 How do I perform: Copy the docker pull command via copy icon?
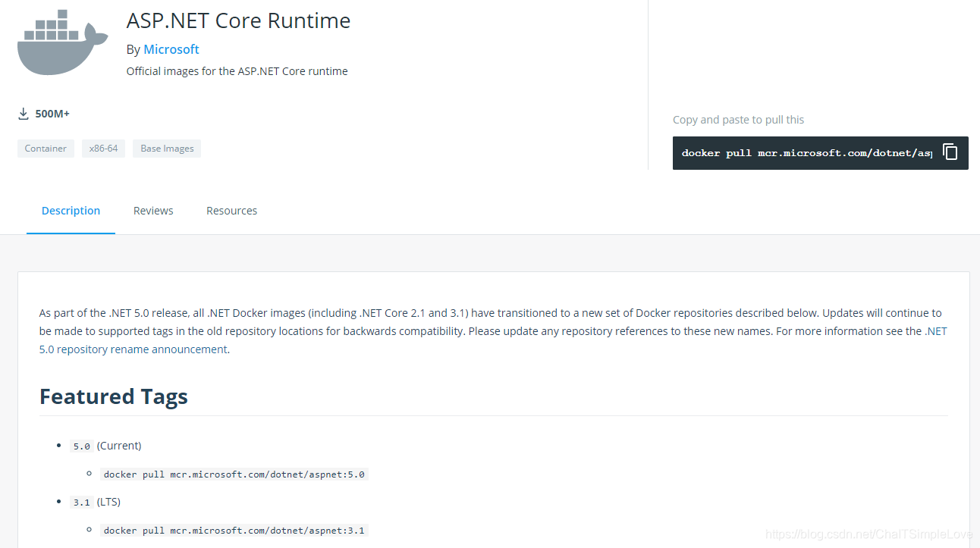tap(950, 152)
